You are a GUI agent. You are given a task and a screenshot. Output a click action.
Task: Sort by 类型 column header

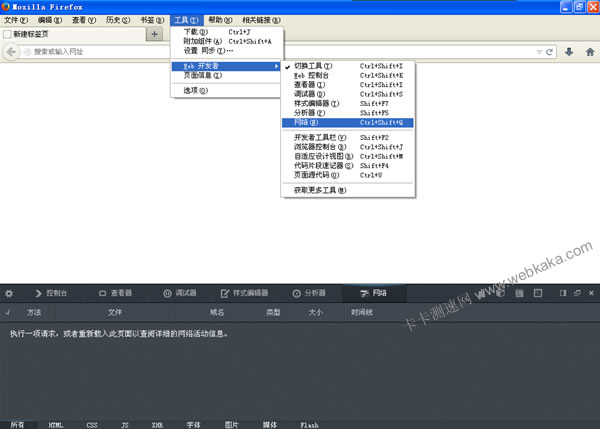pos(273,312)
